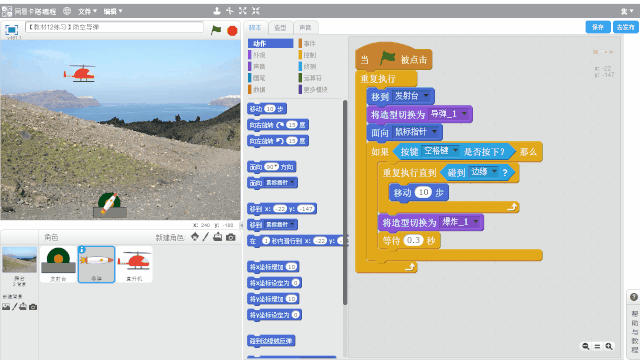The width and height of the screenshot is (640, 360).
Task: Click the 保存 button
Action: click(x=598, y=27)
